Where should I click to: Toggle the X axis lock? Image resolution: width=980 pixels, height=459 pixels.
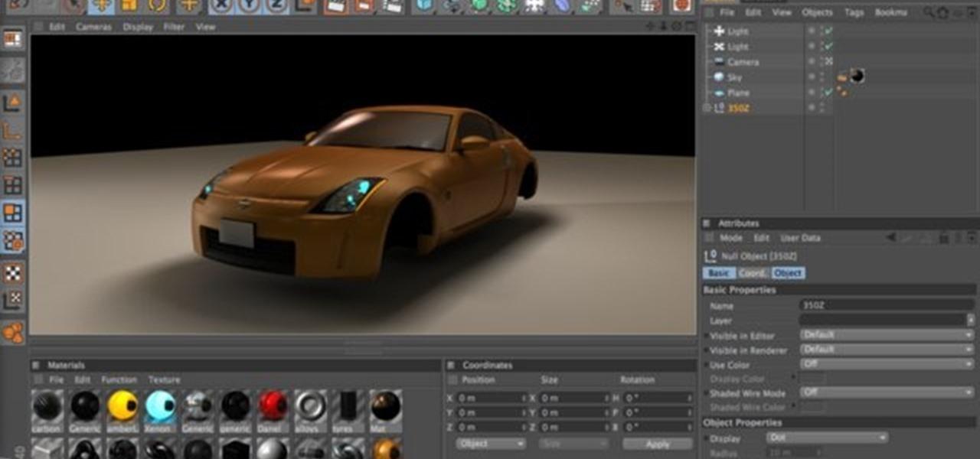click(x=221, y=6)
